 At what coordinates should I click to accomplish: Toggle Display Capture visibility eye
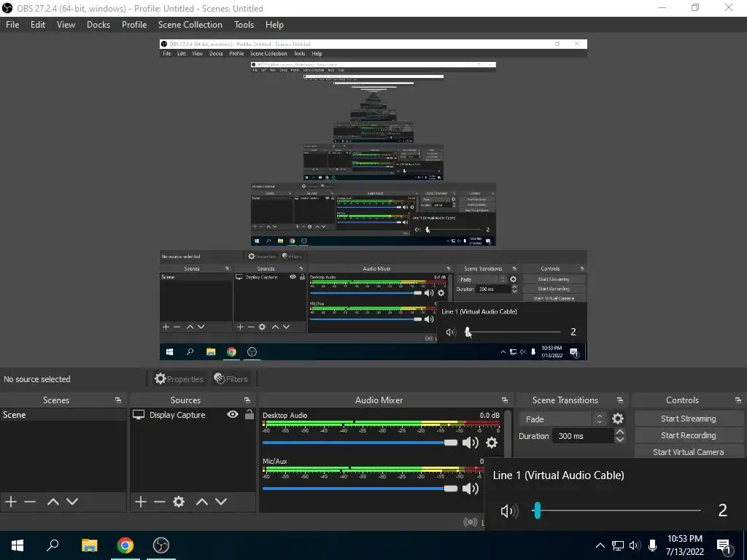click(233, 414)
